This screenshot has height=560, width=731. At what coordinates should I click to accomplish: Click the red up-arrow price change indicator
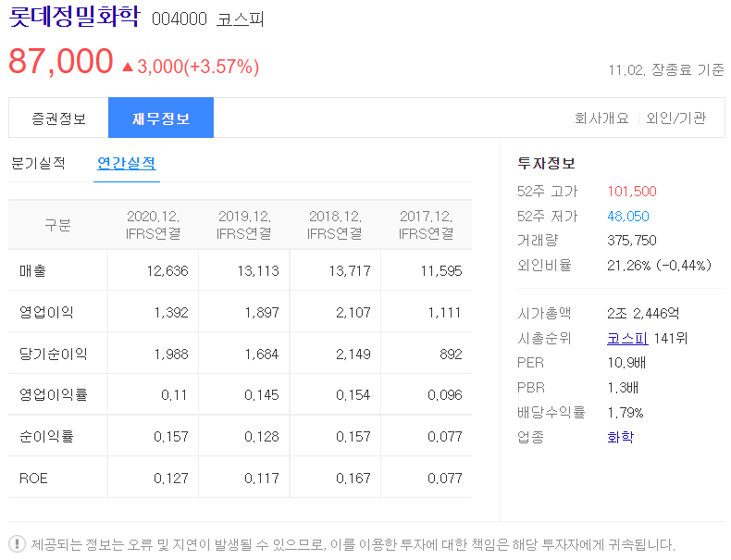[x=128, y=68]
